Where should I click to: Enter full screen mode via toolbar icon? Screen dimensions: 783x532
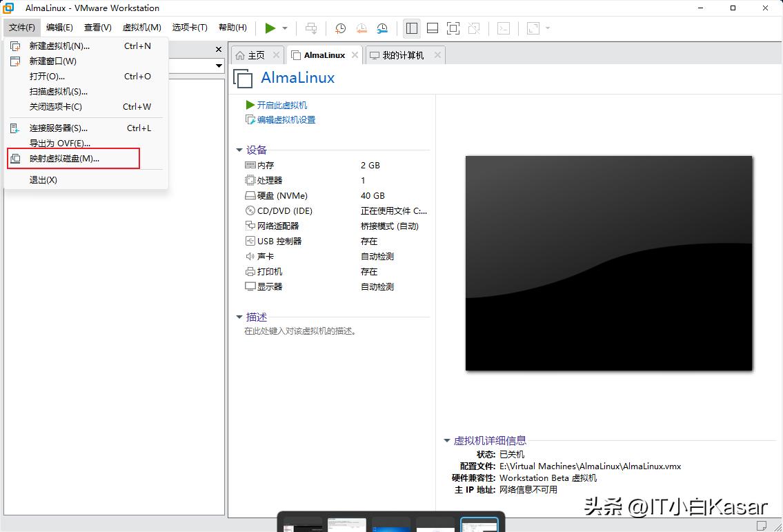pos(452,28)
